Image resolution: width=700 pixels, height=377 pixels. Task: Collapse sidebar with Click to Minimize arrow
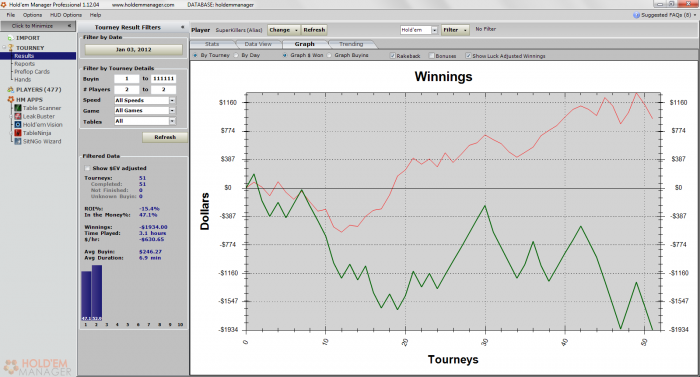69,26
